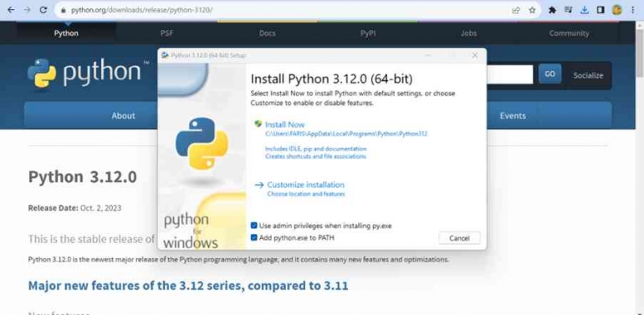Open the Extensions puzzle icon
Screen dimensions: 644x315
coord(552,10)
